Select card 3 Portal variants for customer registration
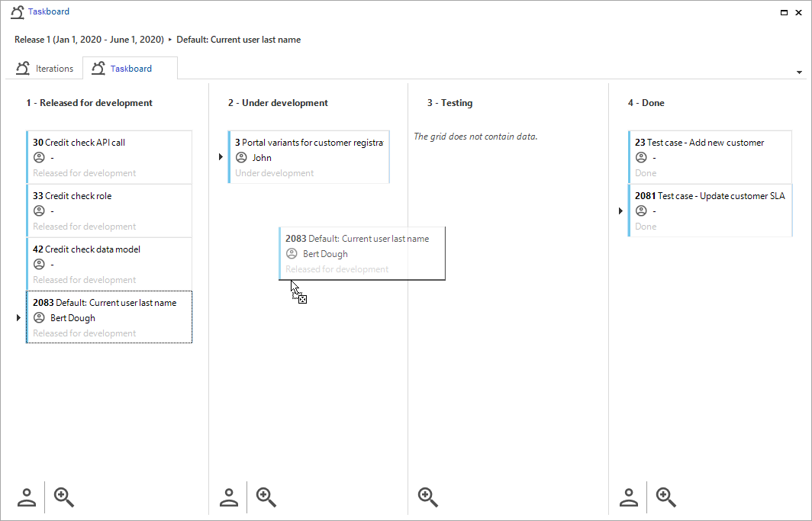Viewport: 812px width, 521px height. point(308,157)
